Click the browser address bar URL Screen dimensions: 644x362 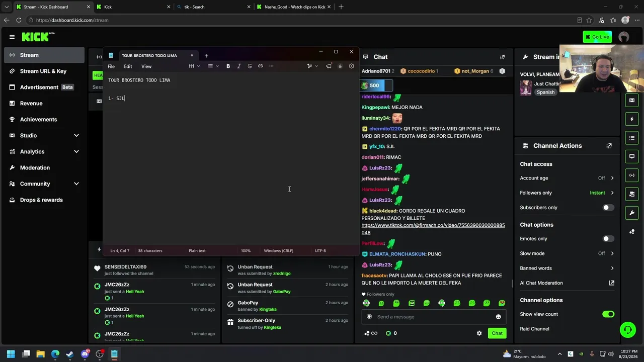point(72,20)
